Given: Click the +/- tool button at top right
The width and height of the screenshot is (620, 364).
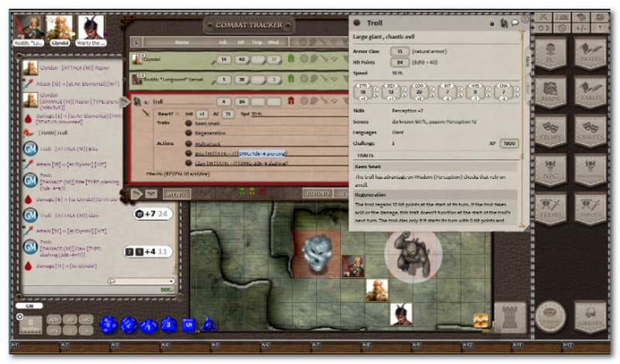Looking at the screenshot, I should [x=580, y=28].
